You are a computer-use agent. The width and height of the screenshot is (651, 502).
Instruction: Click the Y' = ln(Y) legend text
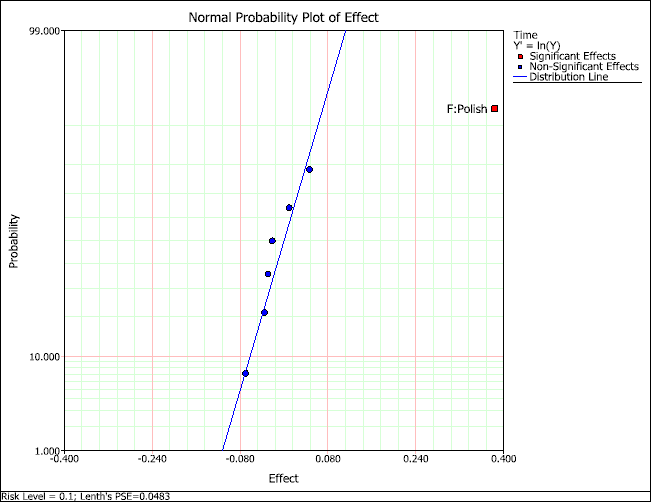click(538, 46)
